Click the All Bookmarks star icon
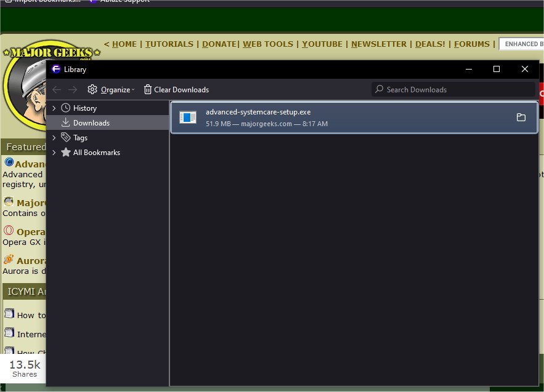This screenshot has width=544, height=392. (x=65, y=152)
